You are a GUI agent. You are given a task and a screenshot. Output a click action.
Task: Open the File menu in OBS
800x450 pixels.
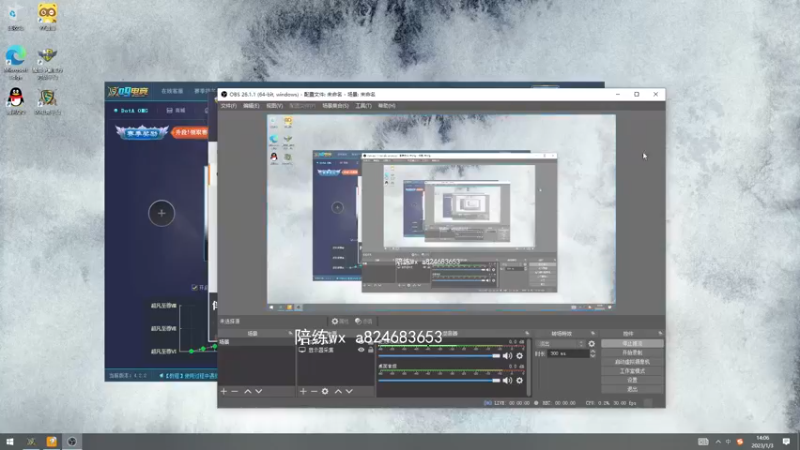pos(228,106)
